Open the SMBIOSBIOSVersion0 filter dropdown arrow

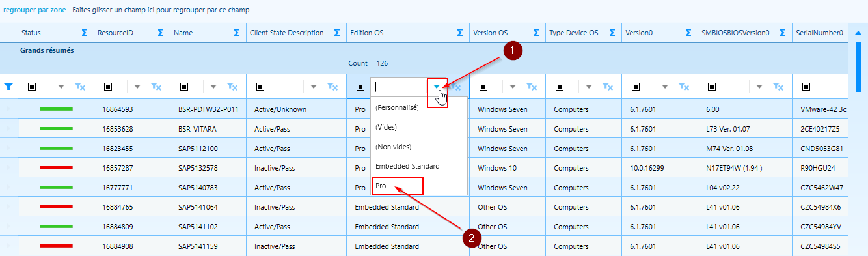point(760,86)
